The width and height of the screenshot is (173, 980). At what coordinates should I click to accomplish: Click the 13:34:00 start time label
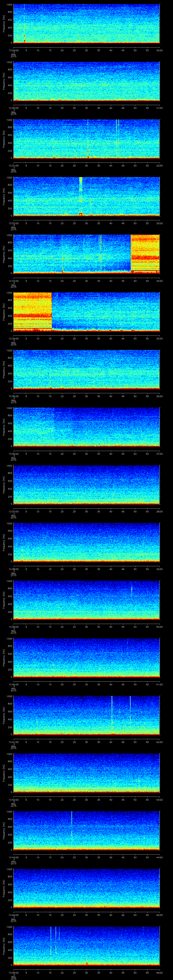coord(13,339)
